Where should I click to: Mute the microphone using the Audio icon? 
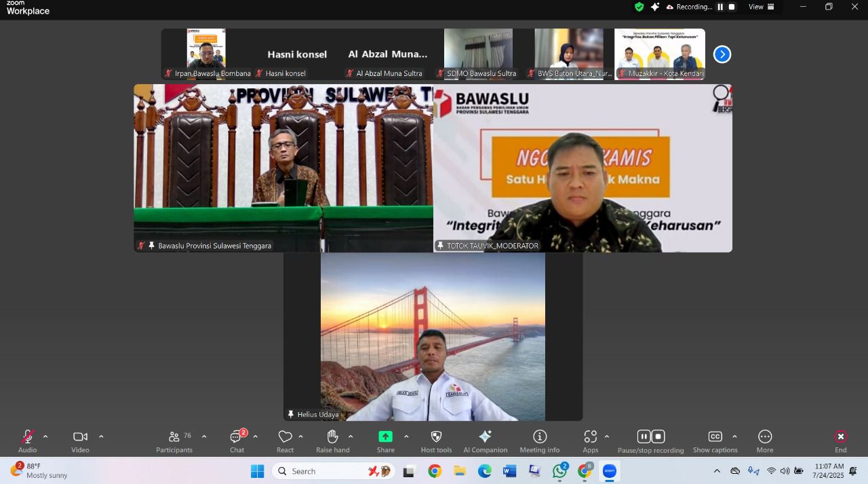click(26, 436)
